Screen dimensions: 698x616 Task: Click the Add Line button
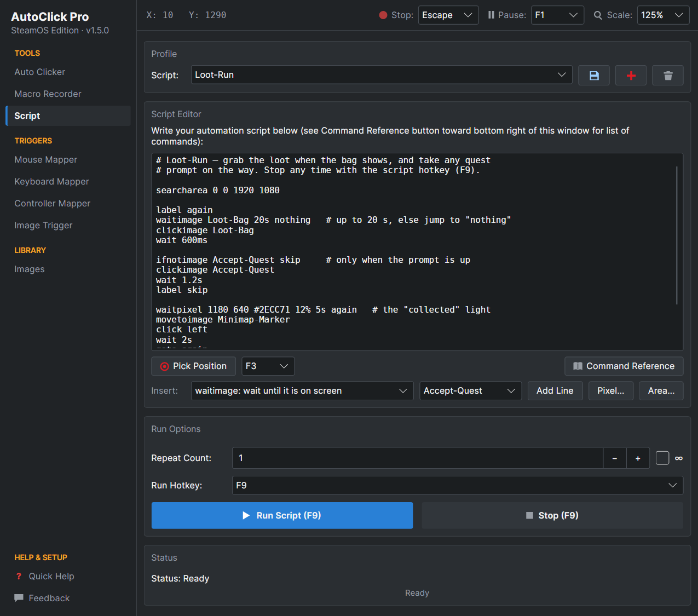click(555, 391)
